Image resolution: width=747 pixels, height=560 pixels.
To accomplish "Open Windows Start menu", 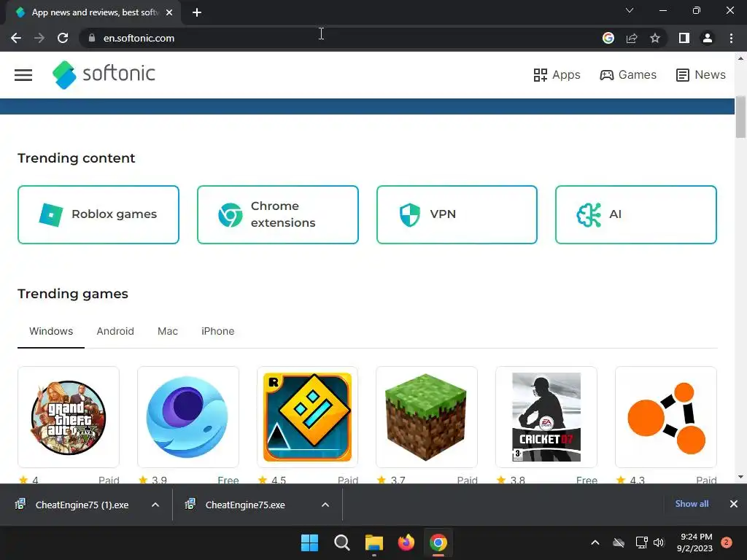I will pyautogui.click(x=309, y=542).
